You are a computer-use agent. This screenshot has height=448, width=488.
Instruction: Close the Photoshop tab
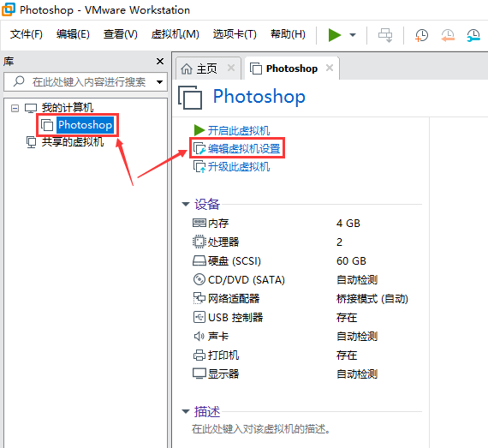330,68
